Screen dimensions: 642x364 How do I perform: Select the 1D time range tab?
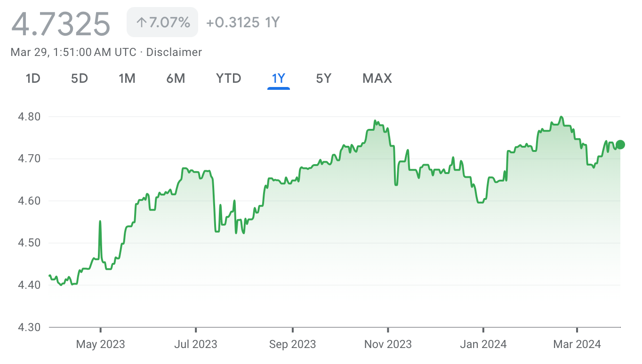coord(33,78)
